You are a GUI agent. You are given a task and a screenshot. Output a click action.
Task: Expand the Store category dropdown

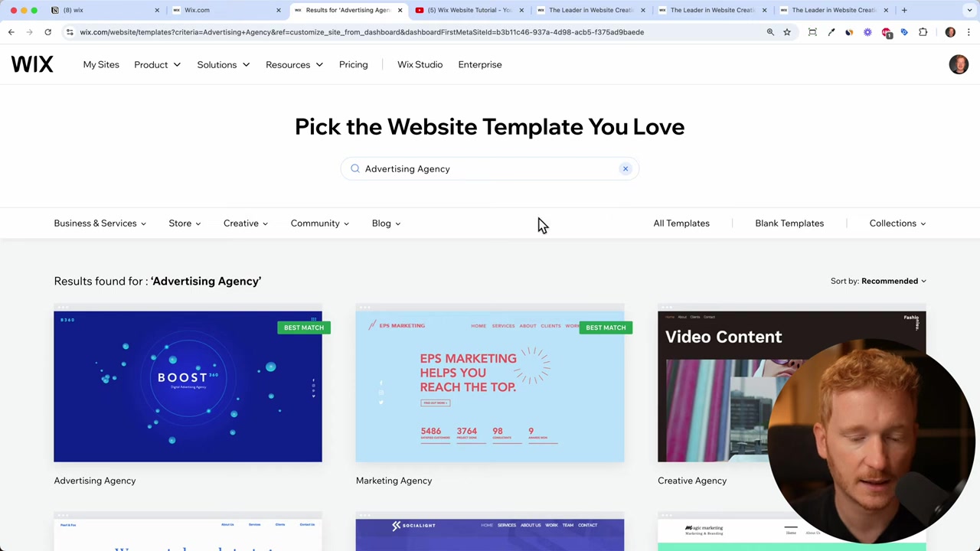click(185, 223)
